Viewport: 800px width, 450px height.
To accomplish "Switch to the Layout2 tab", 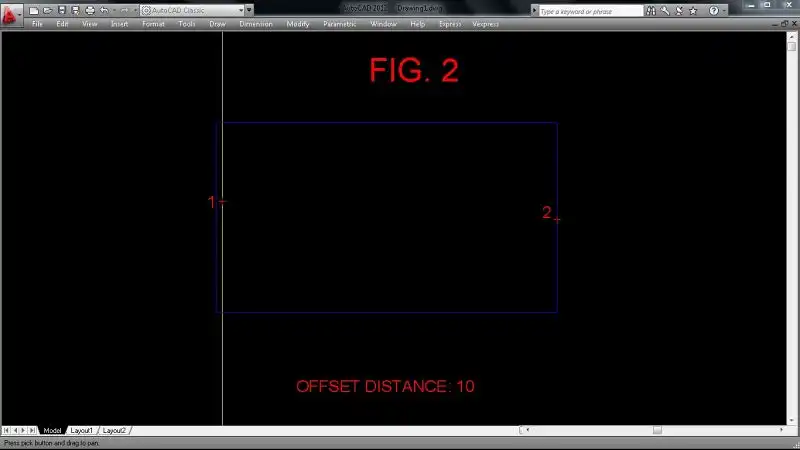I will click(x=114, y=431).
